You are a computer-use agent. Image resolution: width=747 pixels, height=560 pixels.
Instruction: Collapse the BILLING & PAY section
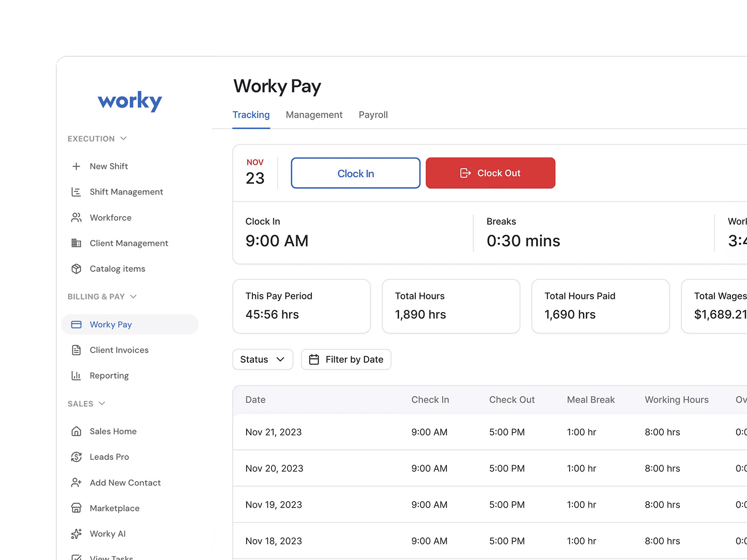pyautogui.click(x=102, y=297)
